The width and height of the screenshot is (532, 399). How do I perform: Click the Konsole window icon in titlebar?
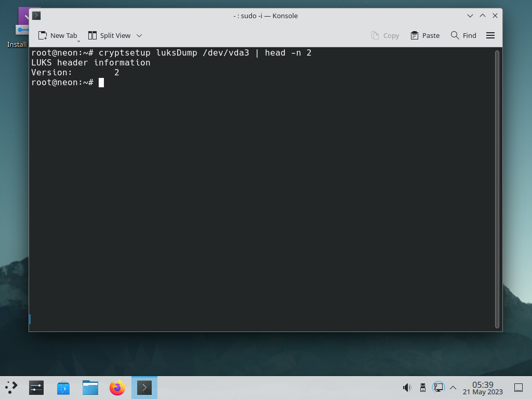36,16
